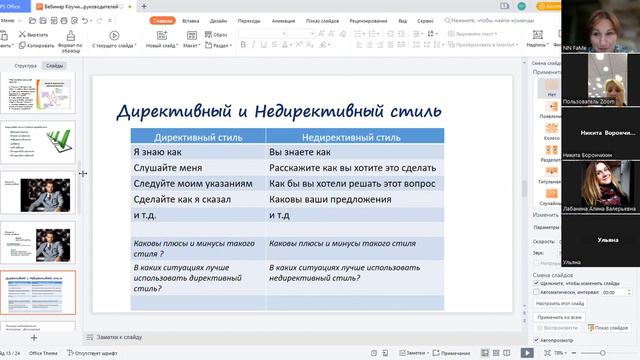Toggle Strikethrough formatting icon

click(274, 44)
